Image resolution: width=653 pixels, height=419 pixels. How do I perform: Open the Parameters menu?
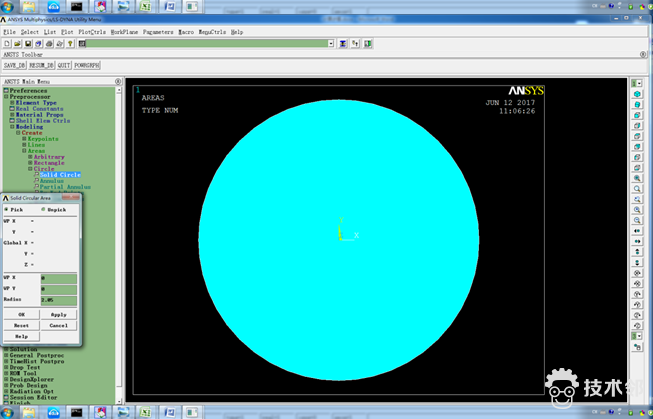point(158,32)
